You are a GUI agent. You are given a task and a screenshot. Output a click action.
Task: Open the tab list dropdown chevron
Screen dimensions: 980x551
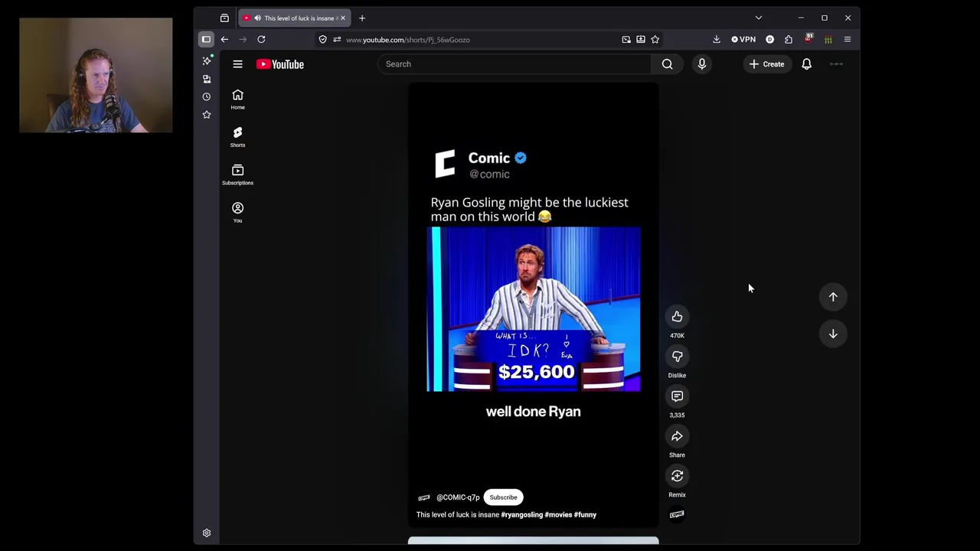pyautogui.click(x=759, y=18)
